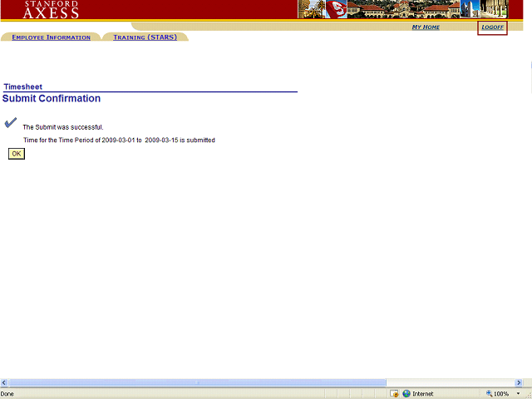Go to My Home link
The height and width of the screenshot is (399, 532).
[x=426, y=27]
